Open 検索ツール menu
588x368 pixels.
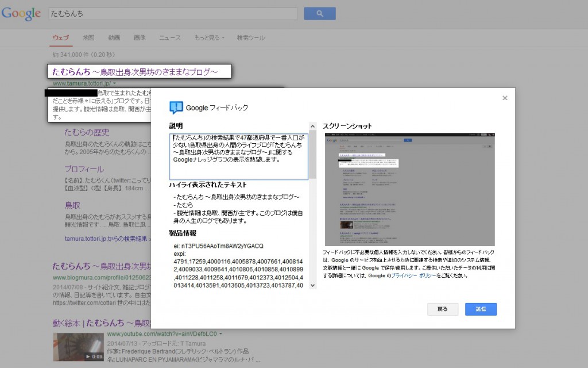point(250,37)
